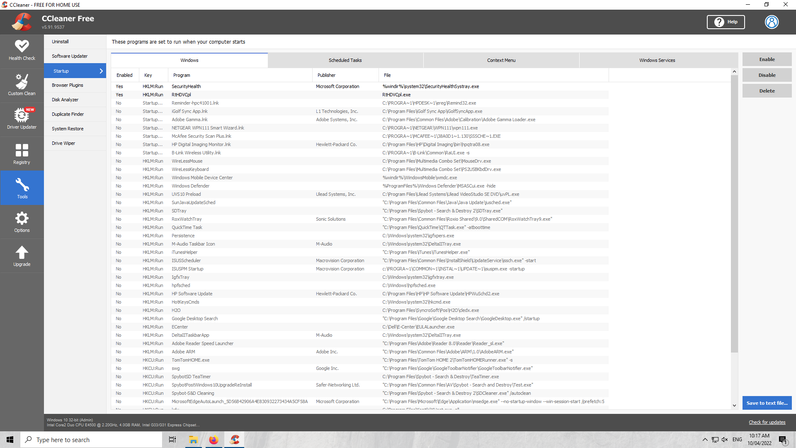The image size is (796, 448).
Task: Sort list by Publisher column header
Action: (x=326, y=75)
